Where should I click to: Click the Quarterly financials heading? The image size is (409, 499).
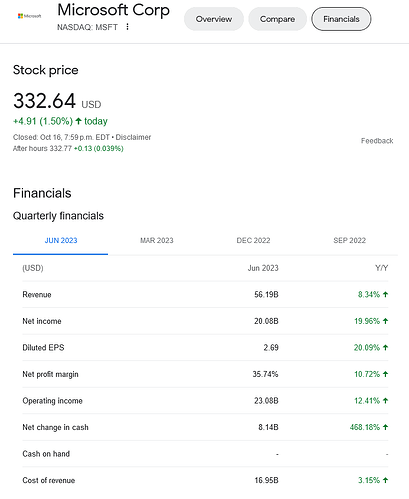58,216
